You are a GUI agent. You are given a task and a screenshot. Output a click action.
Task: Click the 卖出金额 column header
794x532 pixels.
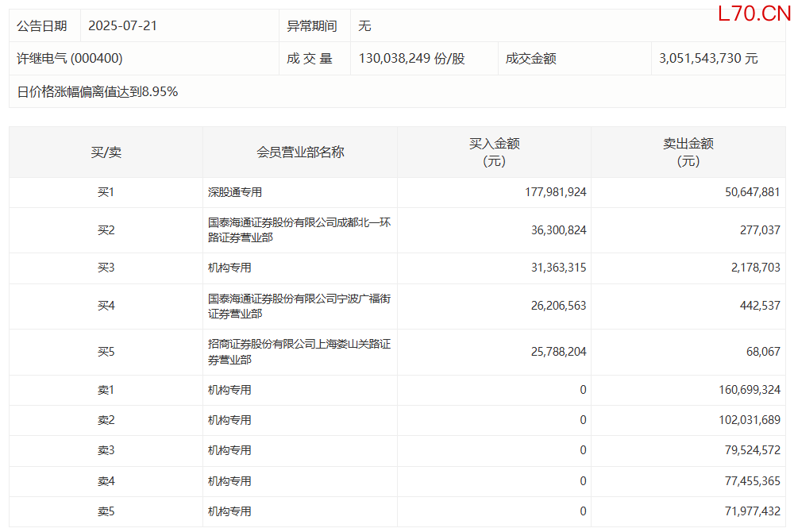tap(688, 152)
